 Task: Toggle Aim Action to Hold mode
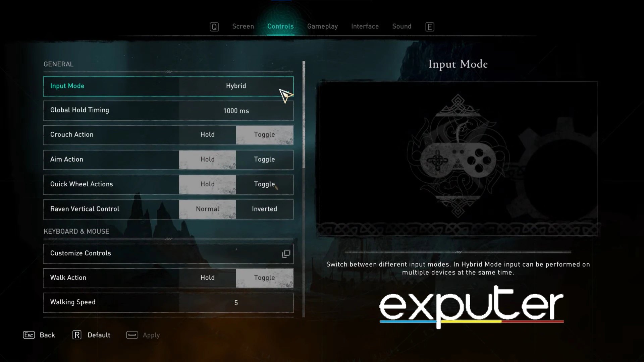pyautogui.click(x=207, y=159)
